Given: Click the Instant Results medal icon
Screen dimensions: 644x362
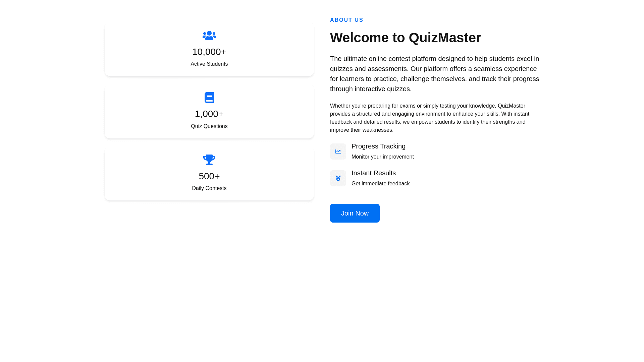Looking at the screenshot, I should [x=338, y=178].
